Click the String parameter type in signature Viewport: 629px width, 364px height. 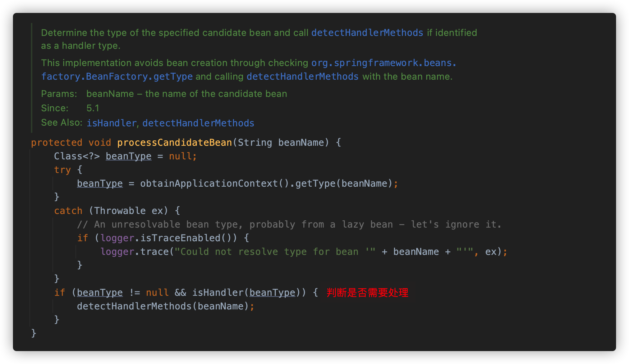point(255,143)
